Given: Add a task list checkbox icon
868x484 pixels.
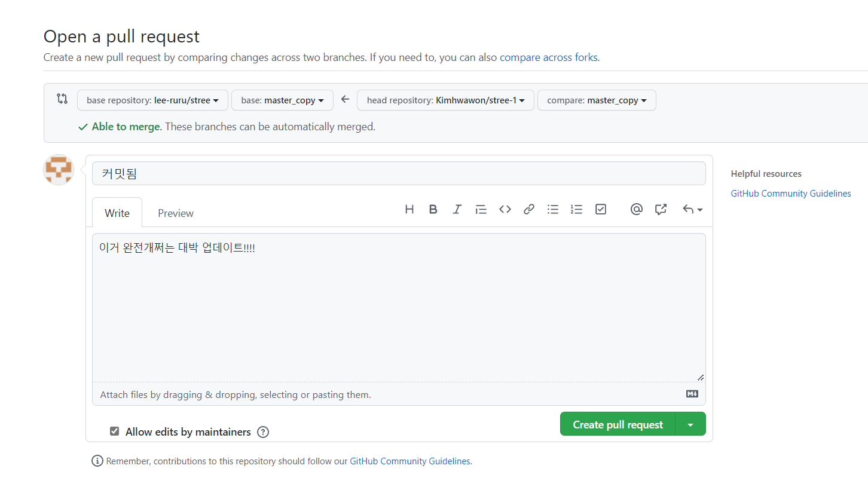Looking at the screenshot, I should (601, 209).
